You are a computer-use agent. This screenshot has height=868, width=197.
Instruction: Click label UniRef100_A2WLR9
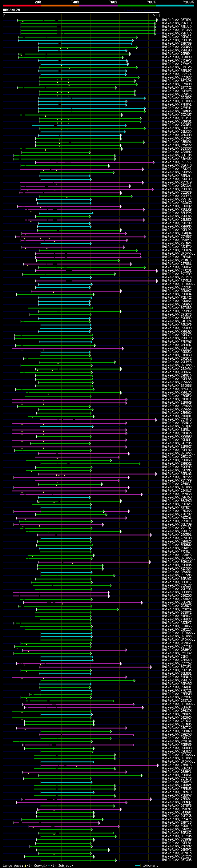coord(177,210)
